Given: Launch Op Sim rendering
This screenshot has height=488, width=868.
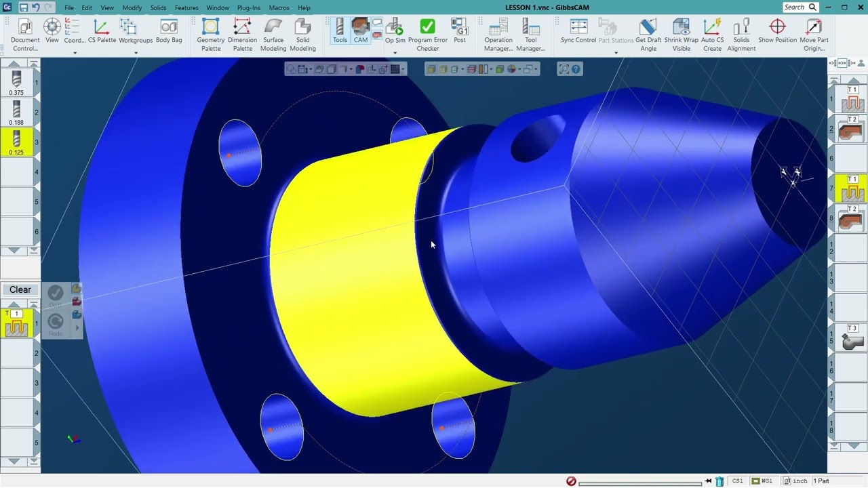Looking at the screenshot, I should (395, 32).
